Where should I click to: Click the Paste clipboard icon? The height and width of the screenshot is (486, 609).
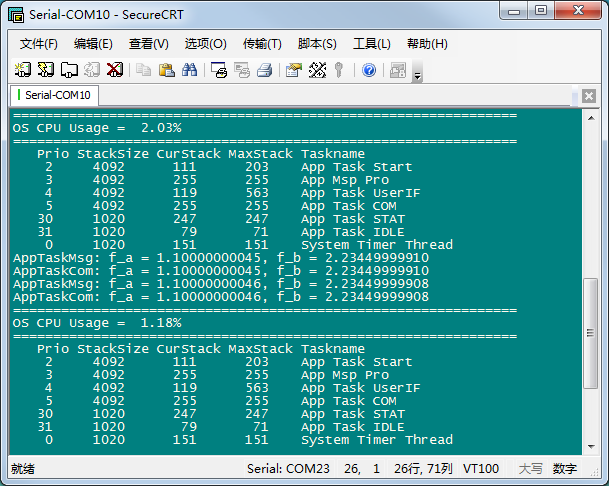tap(167, 70)
